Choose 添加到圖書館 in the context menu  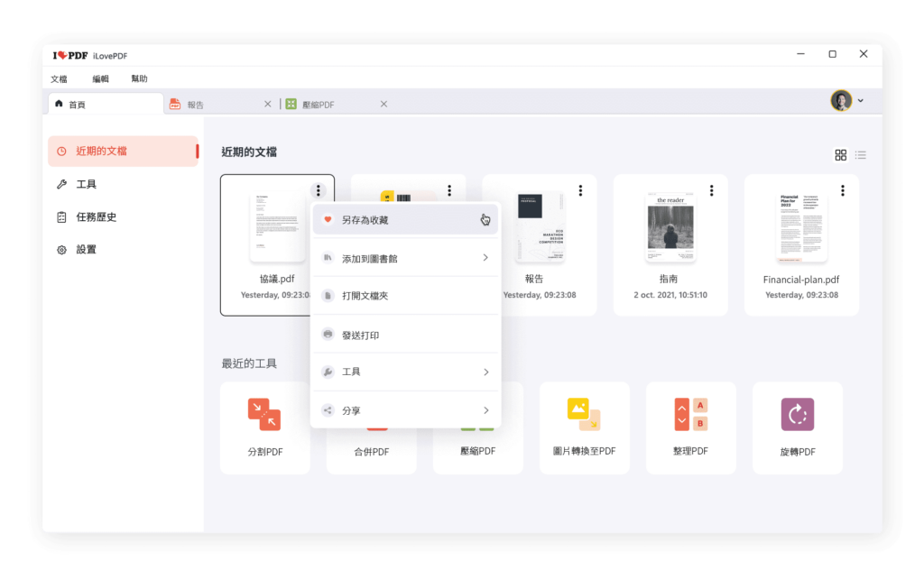click(x=405, y=258)
